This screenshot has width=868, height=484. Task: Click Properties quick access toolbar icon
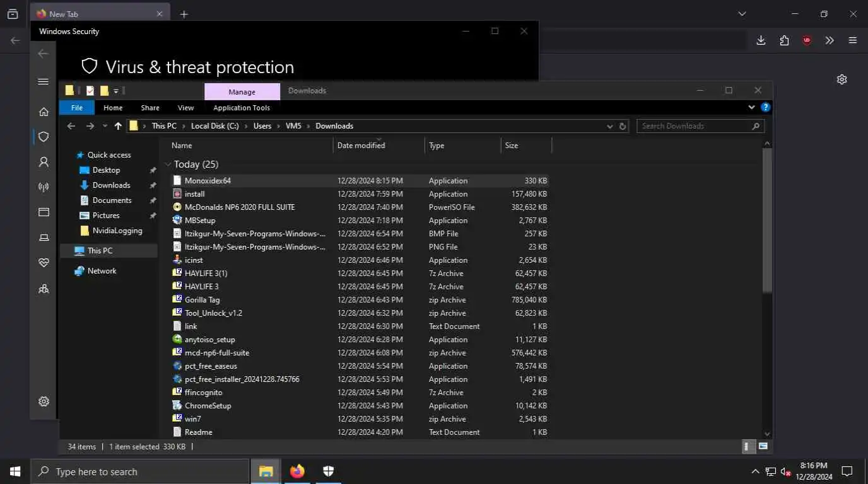coord(90,90)
